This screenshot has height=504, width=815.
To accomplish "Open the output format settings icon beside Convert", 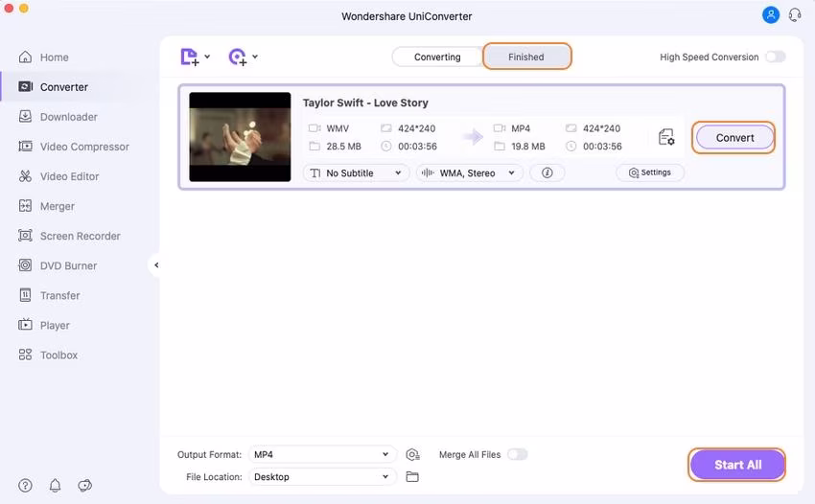I will click(666, 138).
